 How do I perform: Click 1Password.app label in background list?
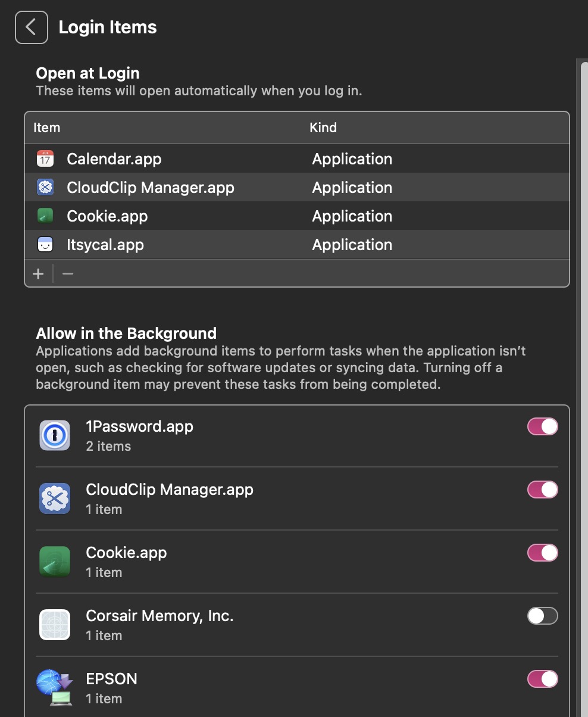140,426
